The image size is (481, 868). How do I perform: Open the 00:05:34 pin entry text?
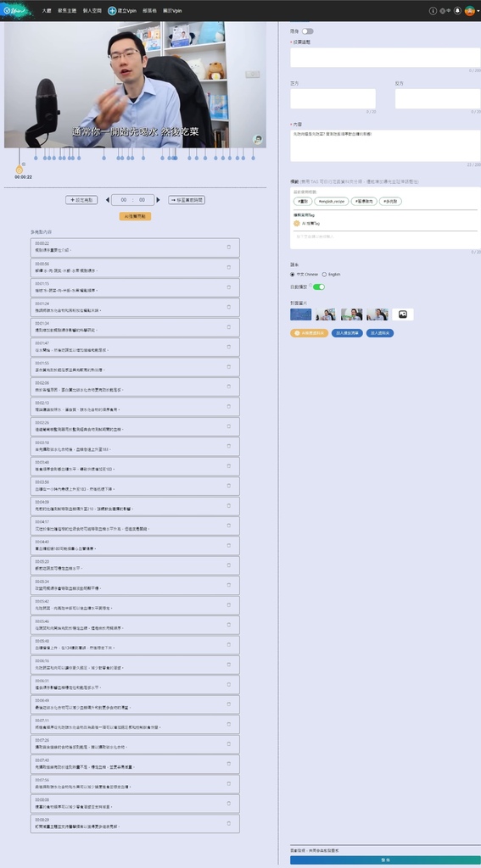tap(67, 588)
